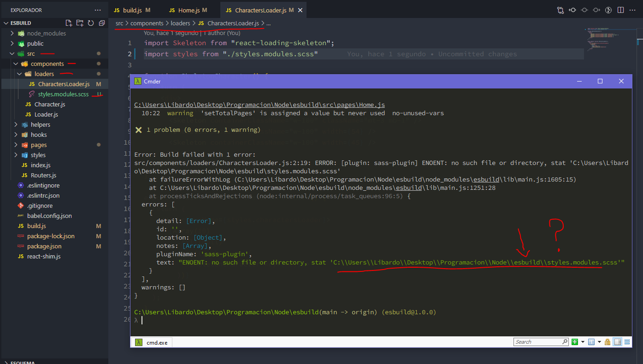Viewport: 643px width, 364px height.
Task: Click Home.js path link in Cmder output
Action: pyautogui.click(x=260, y=105)
